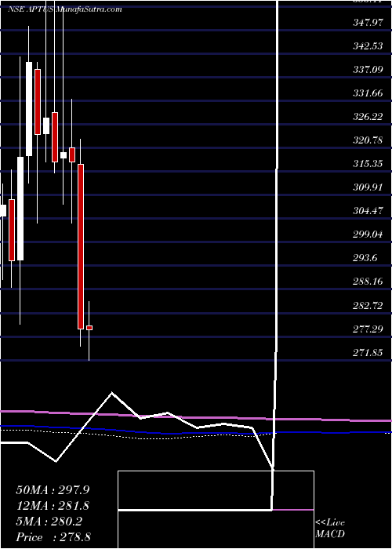The height and width of the screenshot is (549, 392).
Task: Click the 342.53 price axis label
Action: [x=367, y=46]
